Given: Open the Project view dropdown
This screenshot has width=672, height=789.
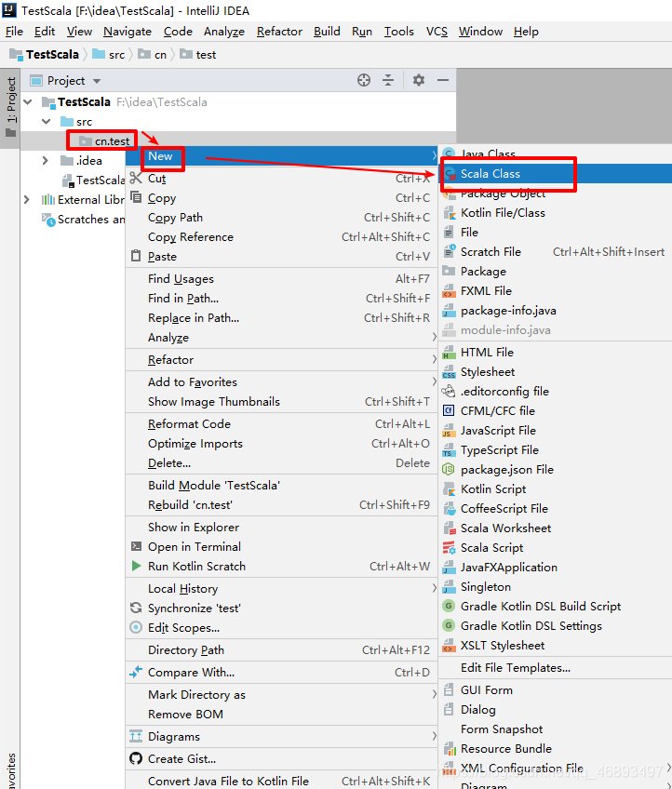Looking at the screenshot, I should 97,81.
